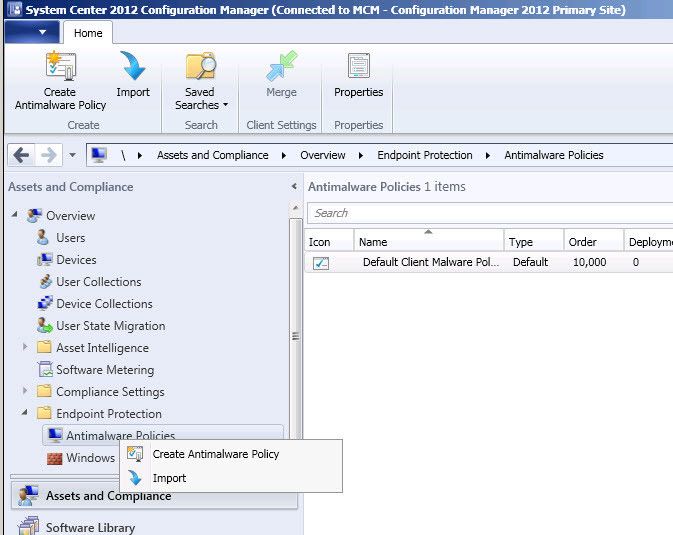
Task: Click the Asset Intelligence folder icon
Action: click(x=44, y=347)
